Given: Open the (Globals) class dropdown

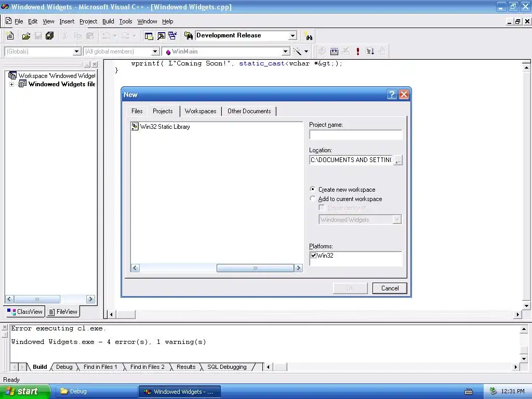Looking at the screenshot, I should click(77, 51).
